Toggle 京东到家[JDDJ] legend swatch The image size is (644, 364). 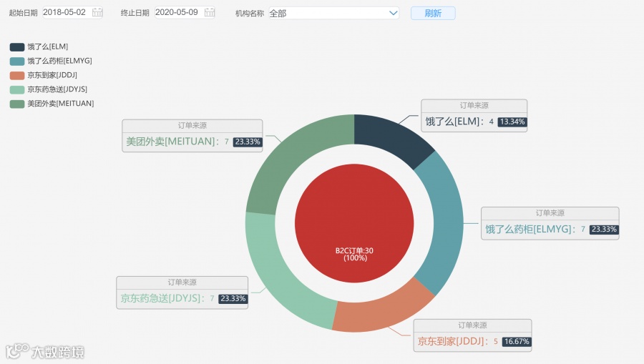click(x=17, y=76)
